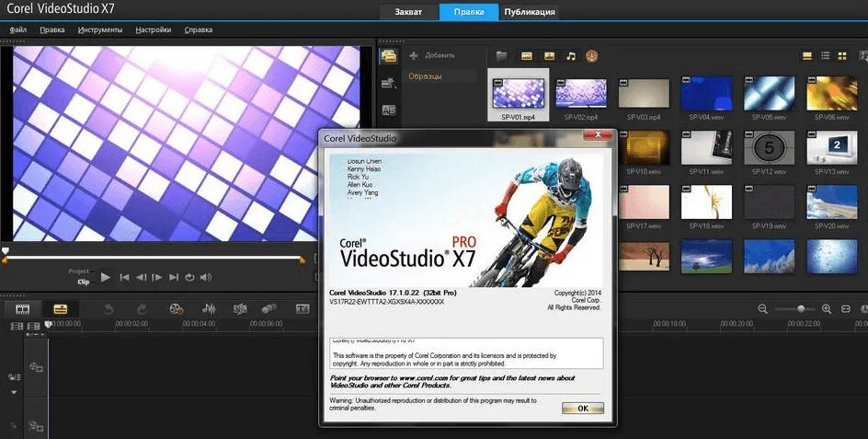The width and height of the screenshot is (868, 439).
Task: Click the video track film icon
Action: tap(36, 366)
